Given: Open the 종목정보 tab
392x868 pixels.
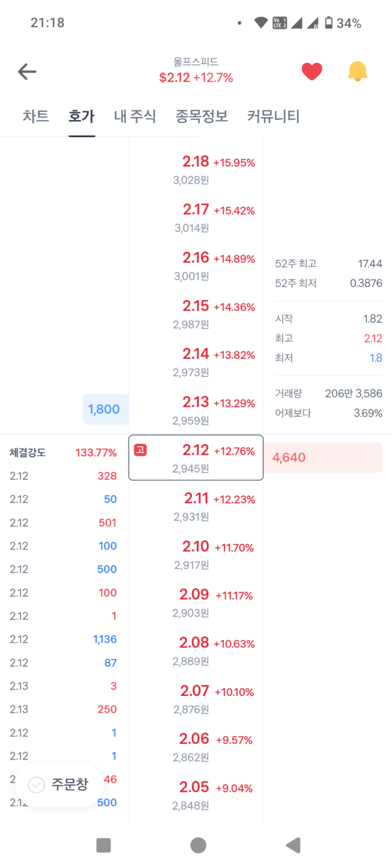Looking at the screenshot, I should 202,116.
